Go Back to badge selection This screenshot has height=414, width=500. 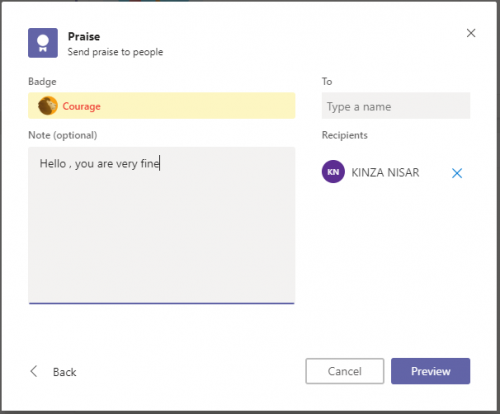65,372
